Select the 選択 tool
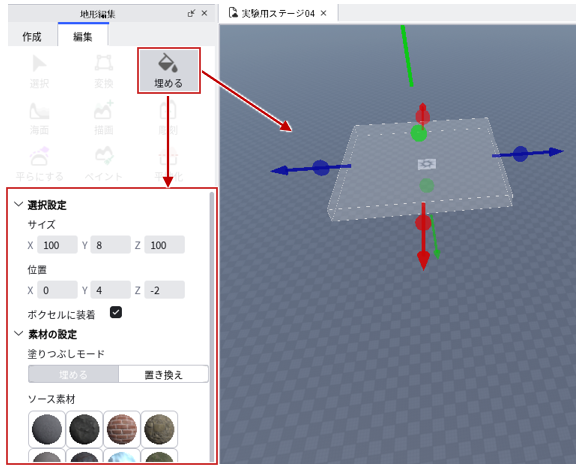This screenshot has width=578, height=469. (x=39, y=72)
